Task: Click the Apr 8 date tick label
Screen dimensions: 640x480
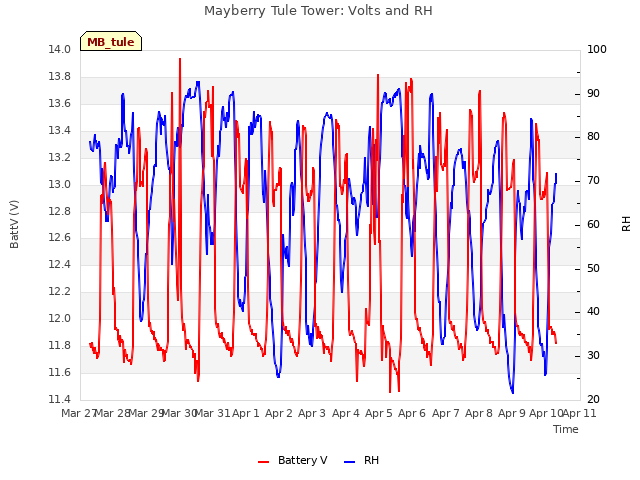Action: (479, 413)
